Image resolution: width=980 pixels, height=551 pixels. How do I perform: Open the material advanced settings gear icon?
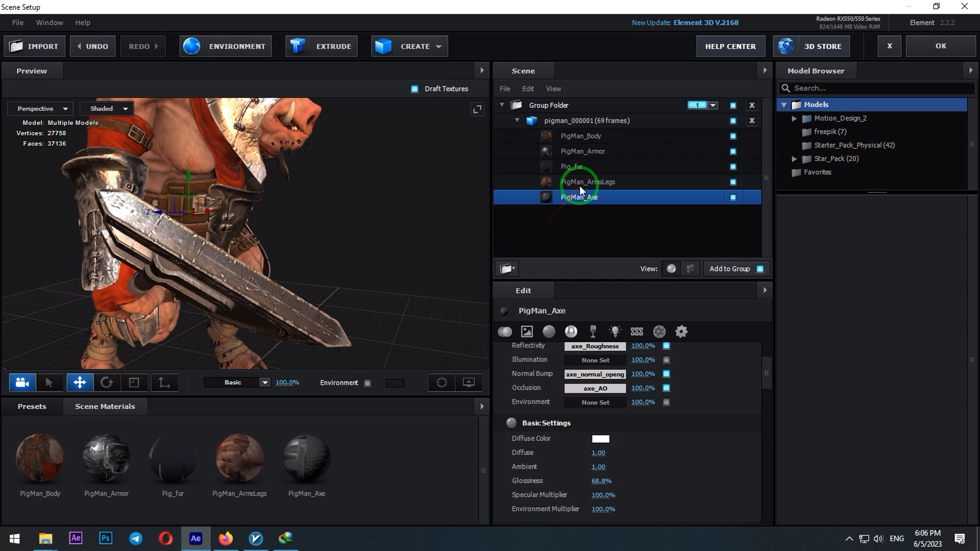[x=681, y=332]
